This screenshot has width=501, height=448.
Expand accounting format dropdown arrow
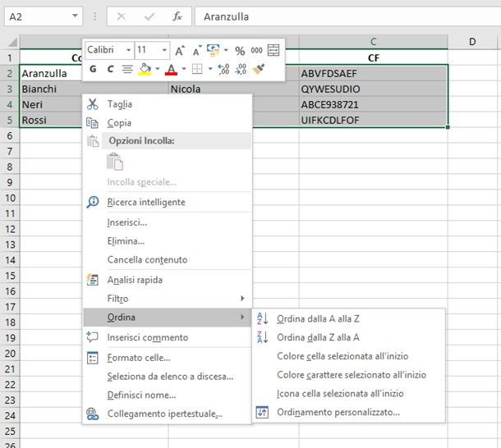pos(226,50)
